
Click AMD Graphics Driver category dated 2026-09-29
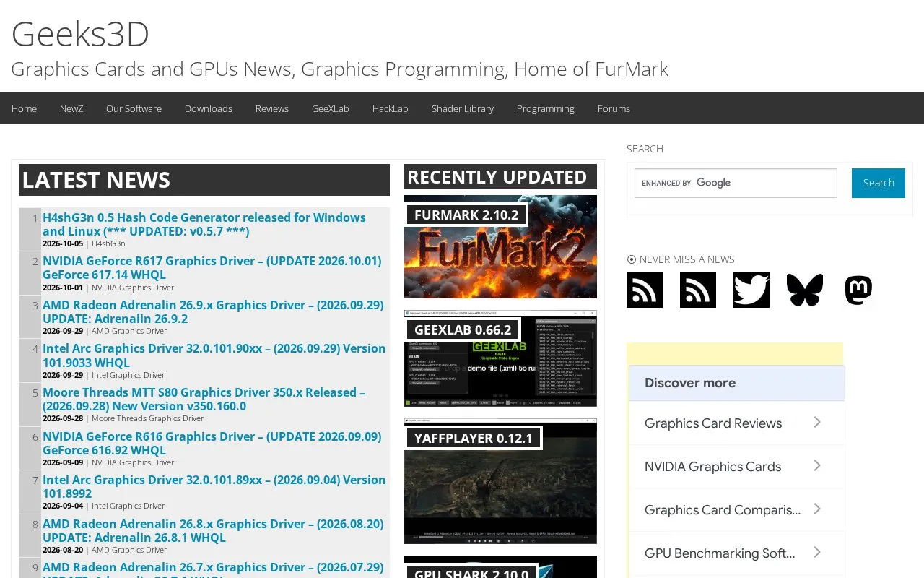[129, 331]
